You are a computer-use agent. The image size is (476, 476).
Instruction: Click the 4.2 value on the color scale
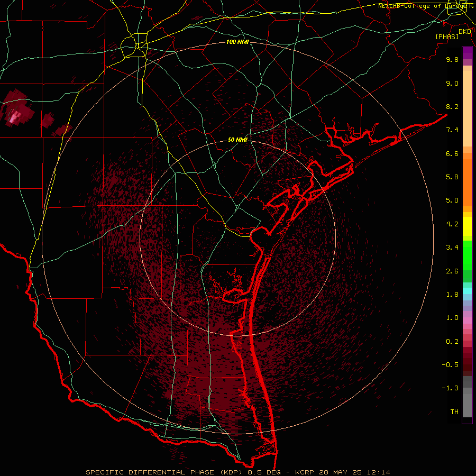pyautogui.click(x=452, y=224)
